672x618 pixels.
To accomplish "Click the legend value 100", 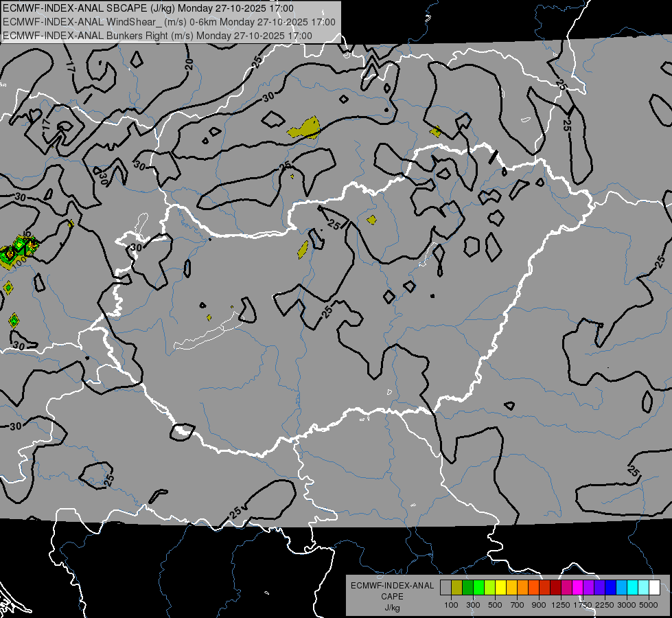I will pyautogui.click(x=451, y=605).
